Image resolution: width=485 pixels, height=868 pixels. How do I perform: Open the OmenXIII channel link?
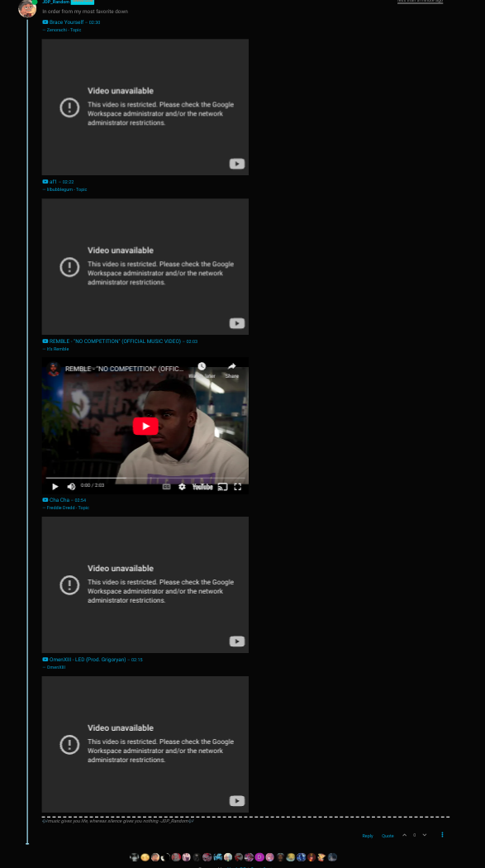[x=56, y=668]
